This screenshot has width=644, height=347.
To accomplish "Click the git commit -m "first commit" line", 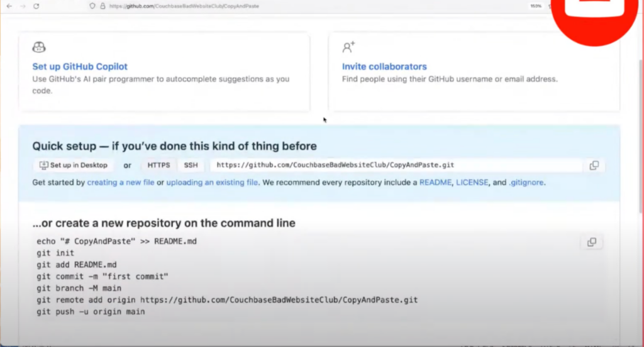I will (103, 277).
